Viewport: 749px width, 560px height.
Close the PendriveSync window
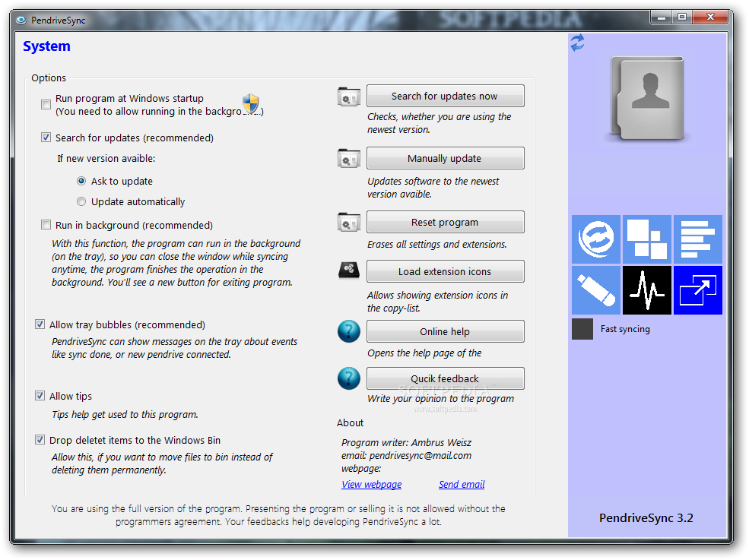710,17
